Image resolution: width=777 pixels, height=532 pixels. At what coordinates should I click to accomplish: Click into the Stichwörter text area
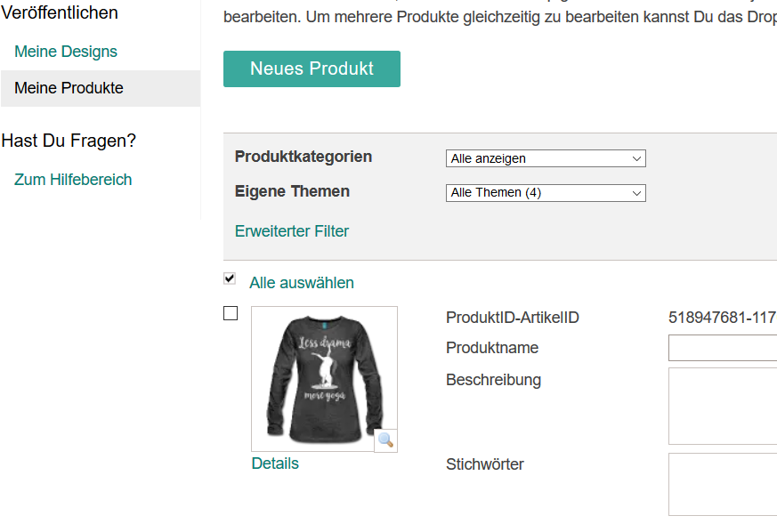[x=722, y=484]
